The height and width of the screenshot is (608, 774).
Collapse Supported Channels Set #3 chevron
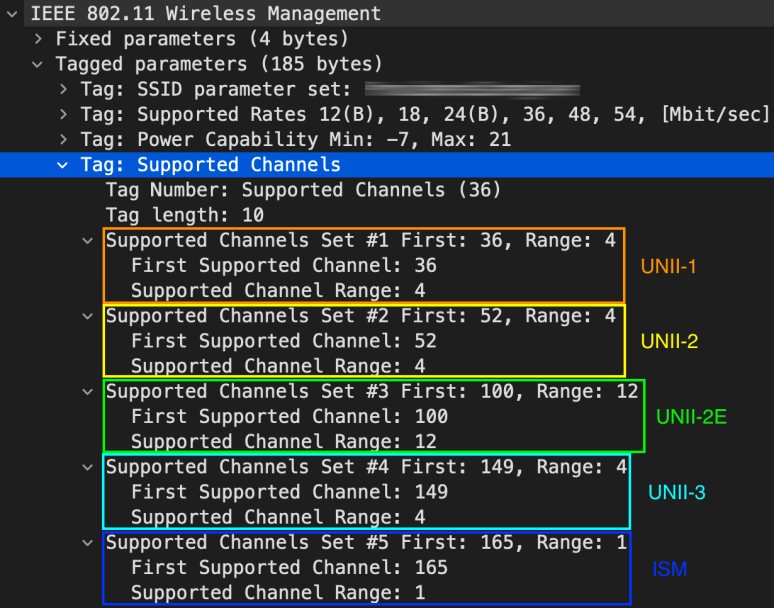tap(88, 391)
